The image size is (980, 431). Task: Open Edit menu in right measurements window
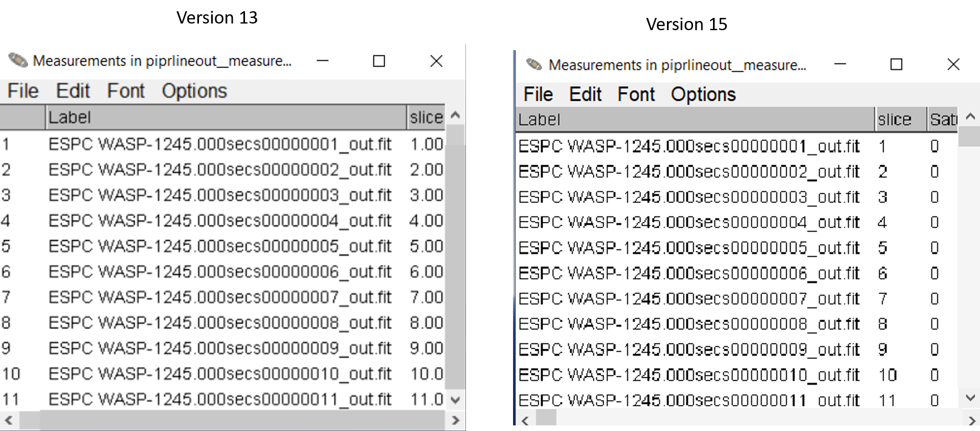pyautogui.click(x=585, y=95)
